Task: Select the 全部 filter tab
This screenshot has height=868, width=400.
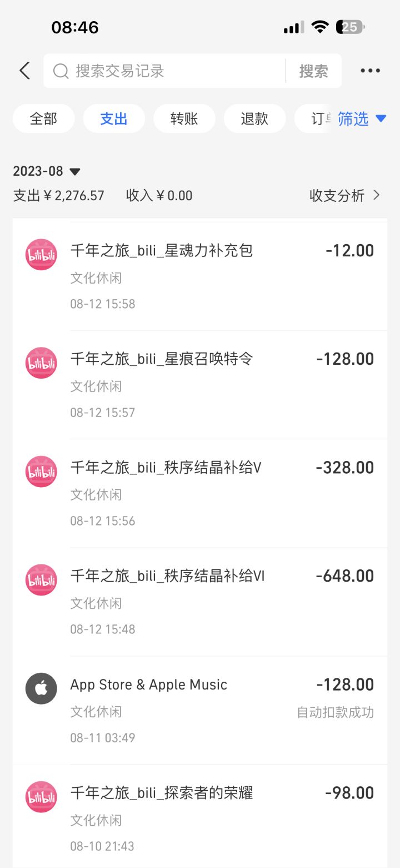Action: [43, 118]
